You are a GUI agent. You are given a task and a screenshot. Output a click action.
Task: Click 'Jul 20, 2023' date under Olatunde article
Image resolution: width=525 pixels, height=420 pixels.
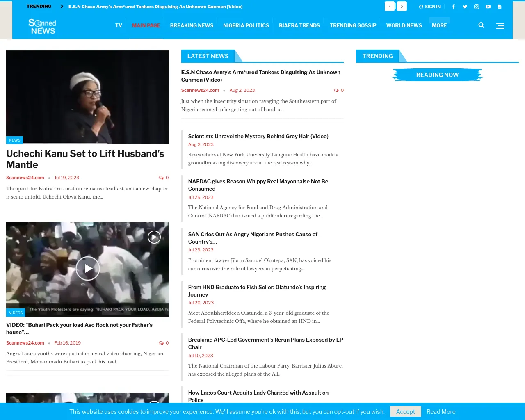pyautogui.click(x=201, y=303)
